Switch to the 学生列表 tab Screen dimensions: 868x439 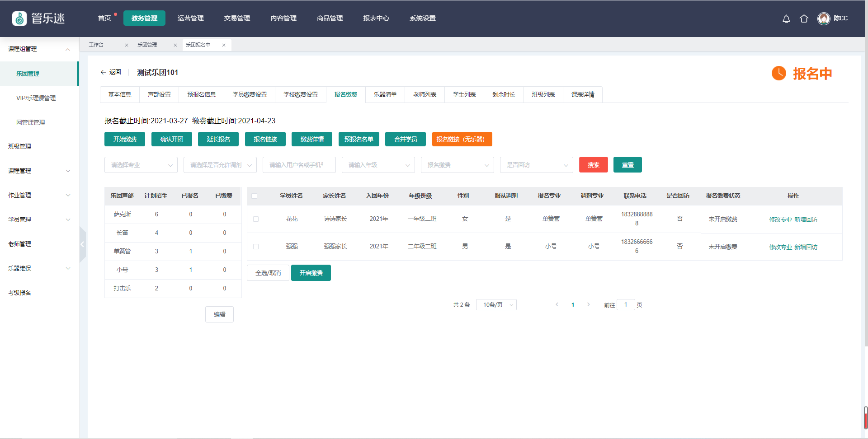click(x=464, y=94)
